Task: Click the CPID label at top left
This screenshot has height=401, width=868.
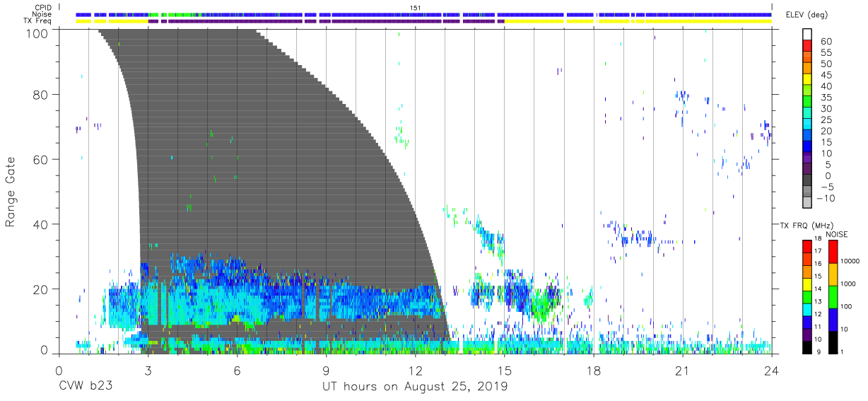Action: 42,7
